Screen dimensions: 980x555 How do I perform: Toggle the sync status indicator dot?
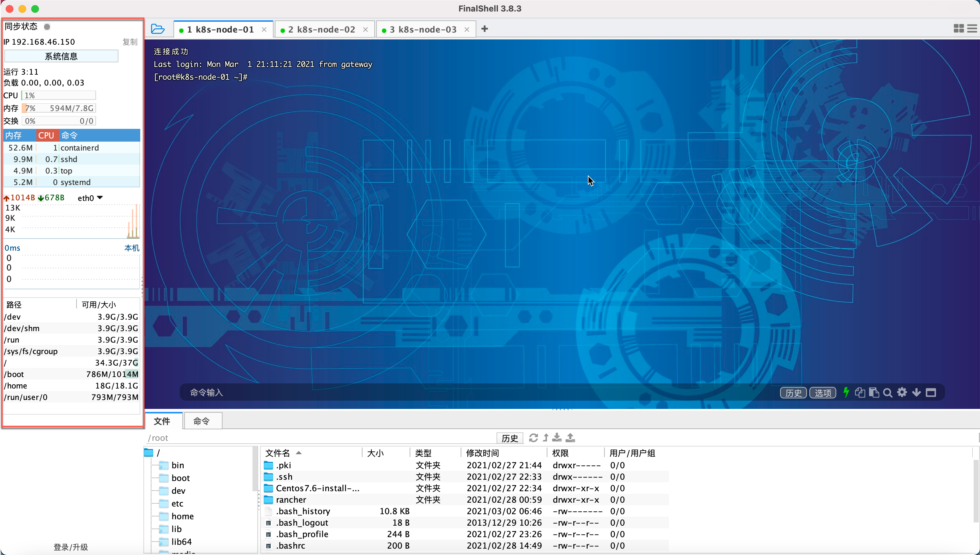pyautogui.click(x=47, y=27)
